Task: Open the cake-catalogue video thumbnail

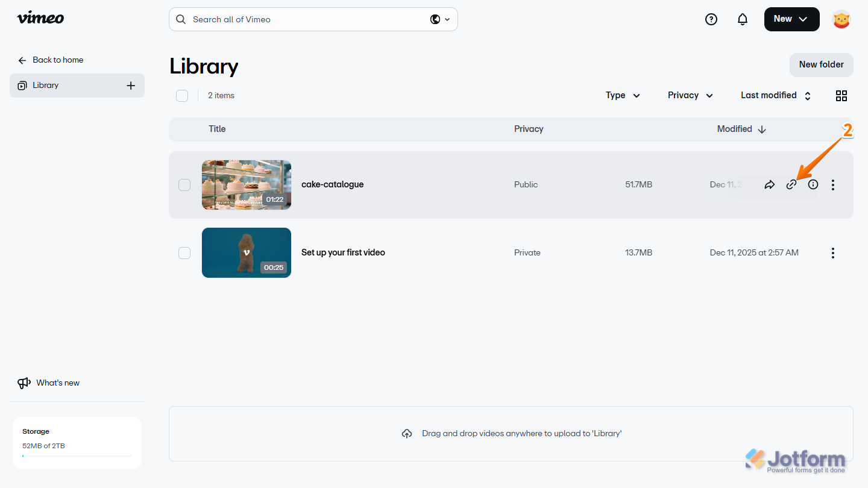Action: pyautogui.click(x=246, y=184)
